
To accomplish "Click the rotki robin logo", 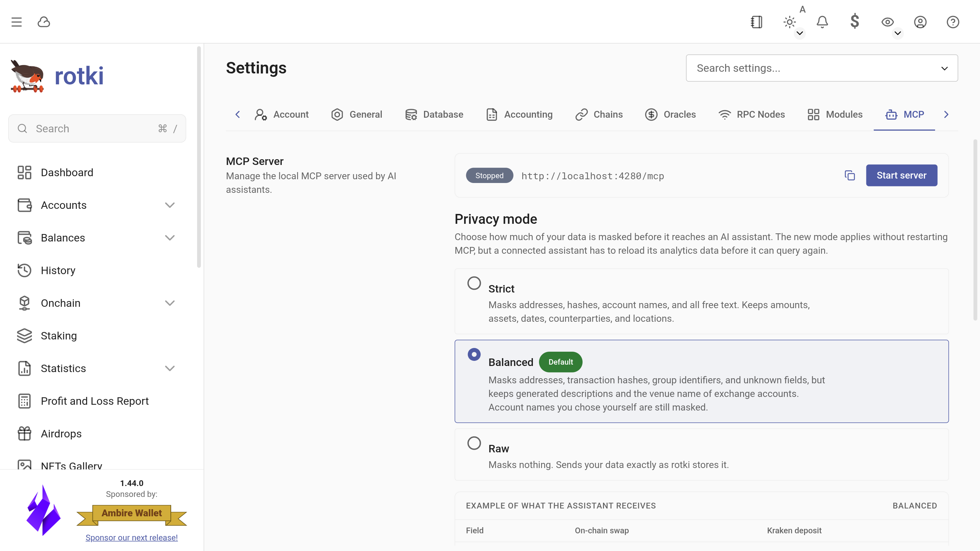I will pos(27,76).
